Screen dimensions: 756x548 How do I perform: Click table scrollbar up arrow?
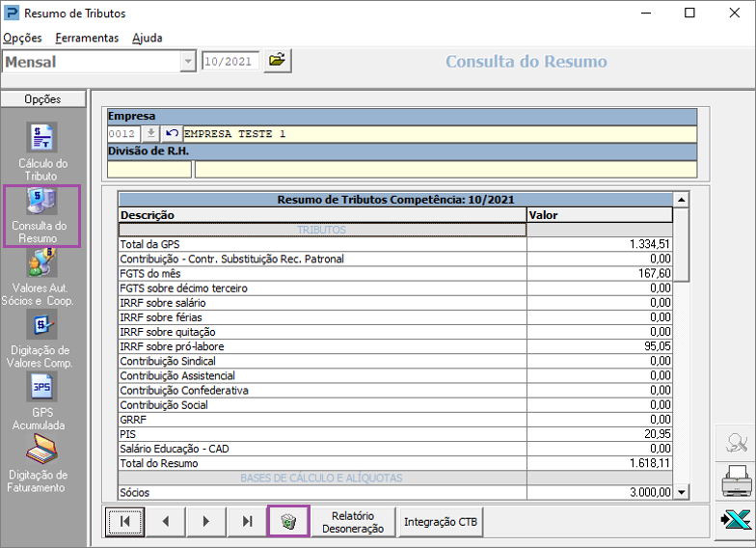click(x=681, y=199)
